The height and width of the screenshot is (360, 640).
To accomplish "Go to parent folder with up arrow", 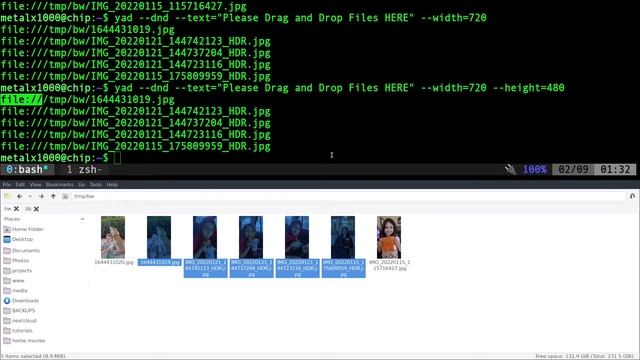I will [x=53, y=196].
